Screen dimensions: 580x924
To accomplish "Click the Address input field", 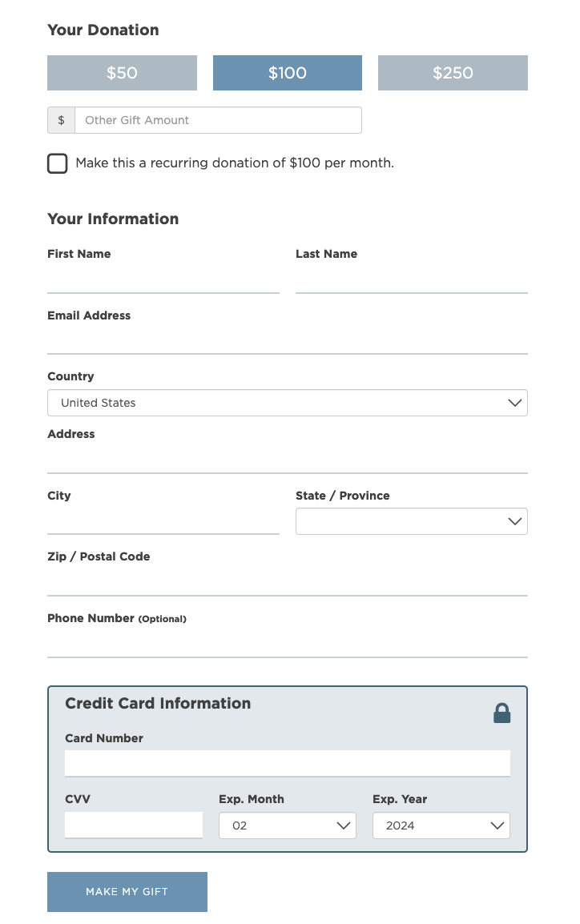I will coord(287,460).
